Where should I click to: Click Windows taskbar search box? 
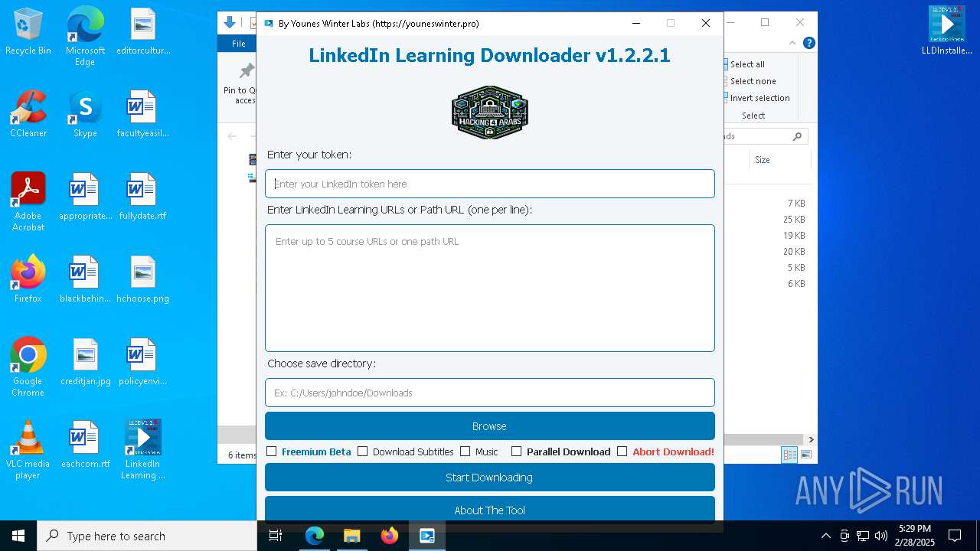point(147,536)
